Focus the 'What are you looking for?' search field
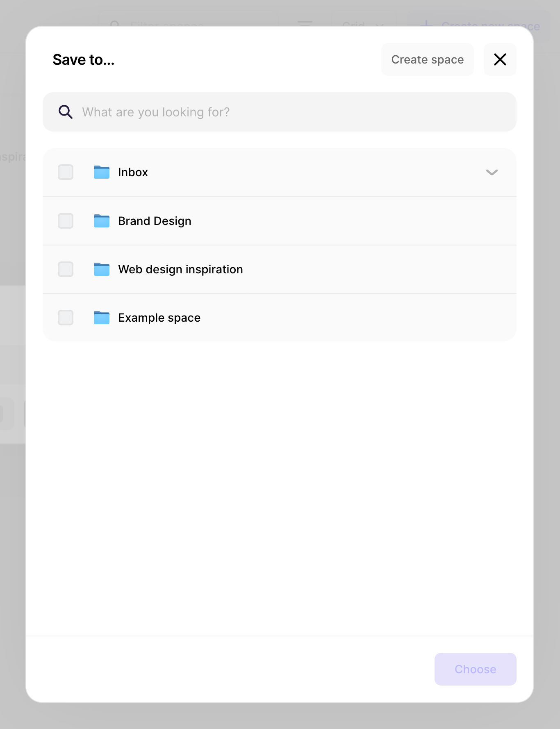 tap(287, 112)
